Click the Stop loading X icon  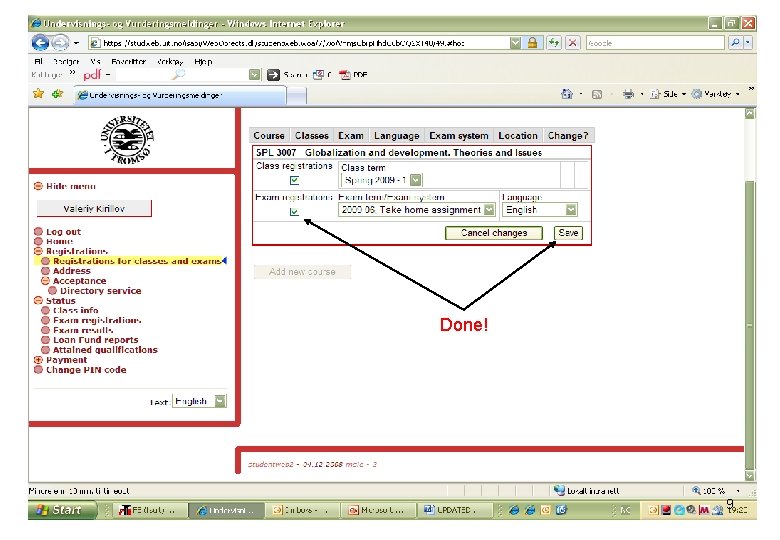click(573, 43)
